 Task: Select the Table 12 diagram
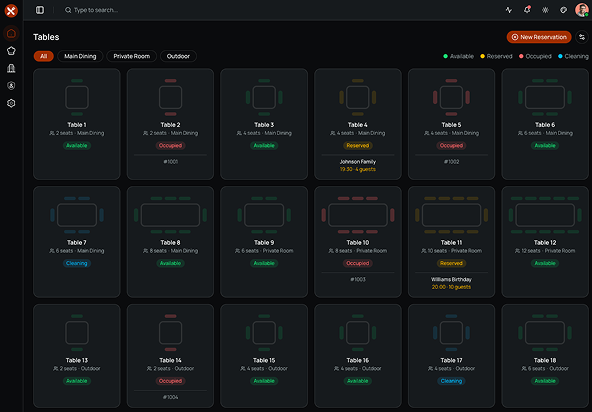point(545,215)
